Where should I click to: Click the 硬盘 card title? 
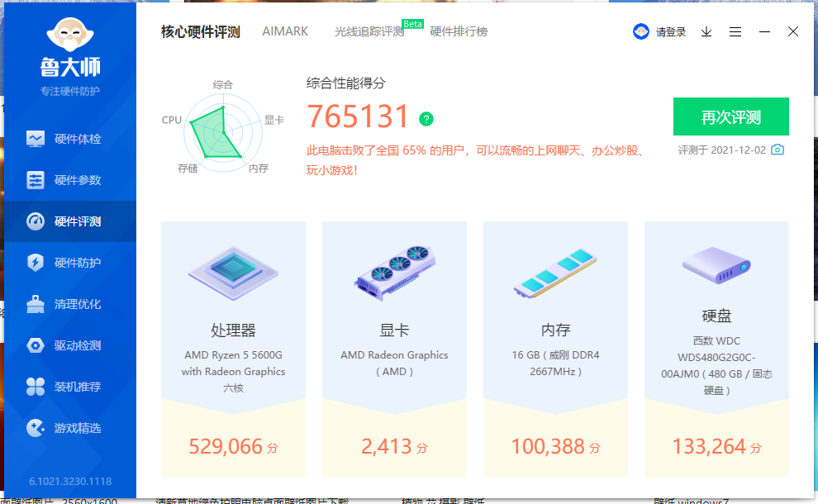[x=717, y=316]
